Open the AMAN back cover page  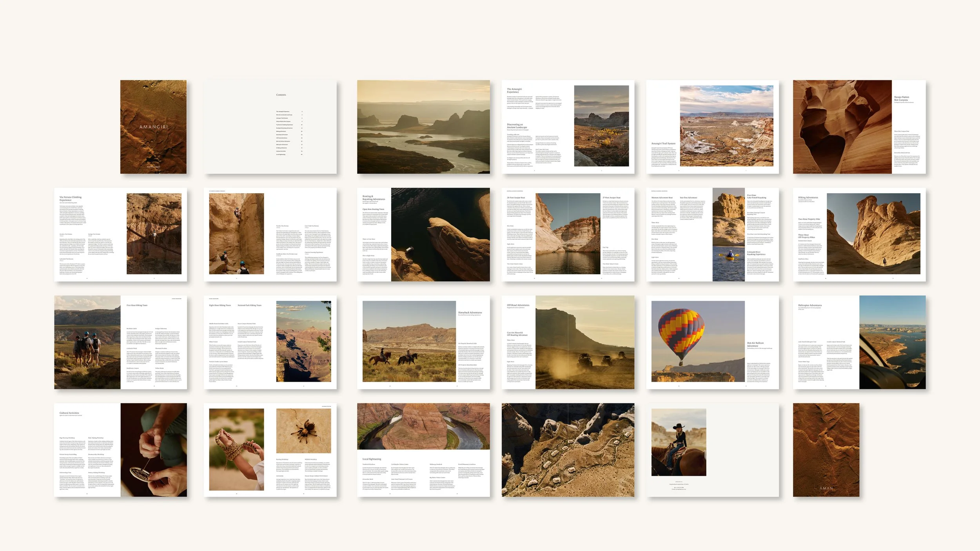(x=826, y=450)
